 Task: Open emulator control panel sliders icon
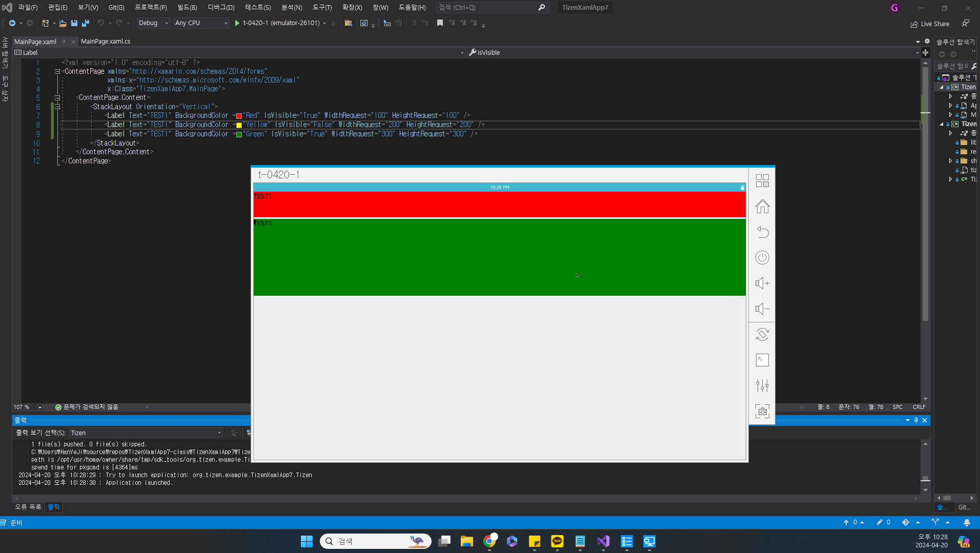[762, 385]
